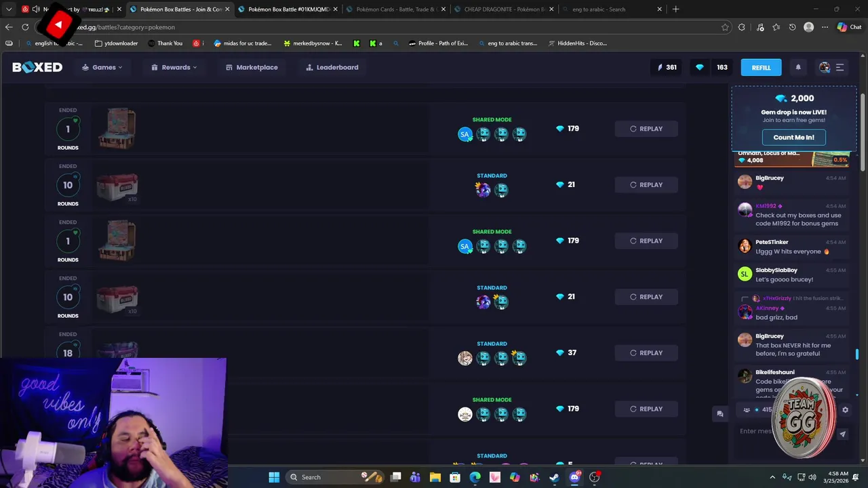
Task: Click the BOXED logo in header
Action: (x=37, y=67)
